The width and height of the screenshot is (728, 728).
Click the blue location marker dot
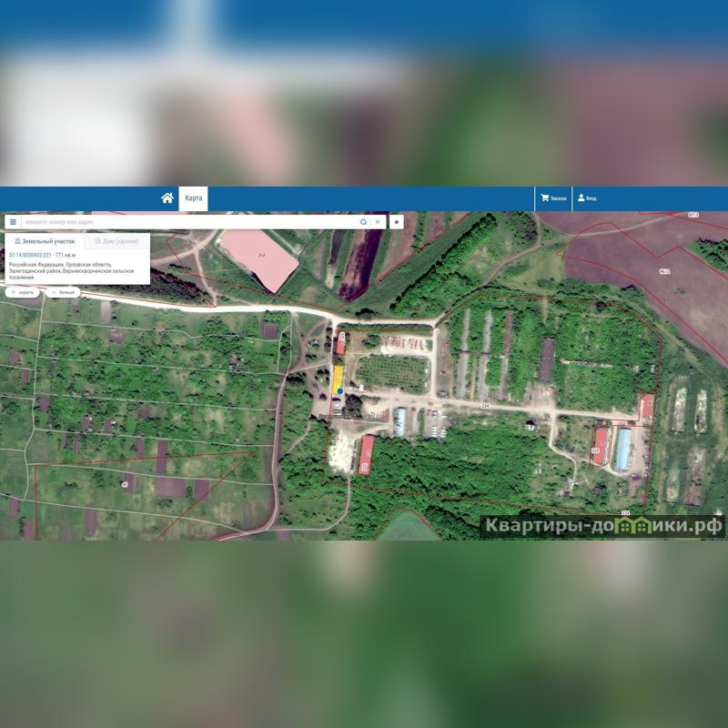tap(340, 391)
